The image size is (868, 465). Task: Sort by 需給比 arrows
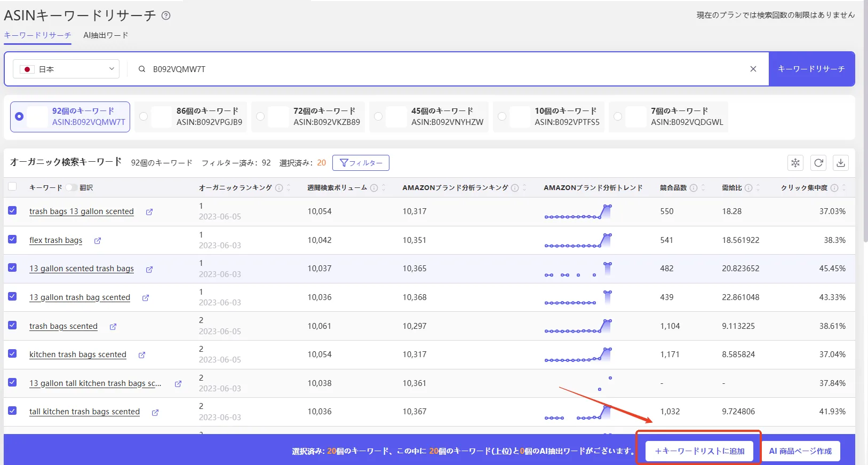click(x=758, y=188)
